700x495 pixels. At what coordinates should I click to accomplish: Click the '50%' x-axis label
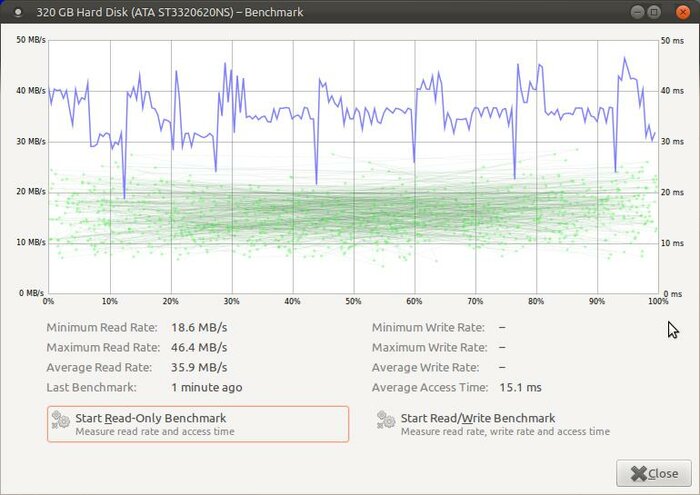(x=353, y=301)
